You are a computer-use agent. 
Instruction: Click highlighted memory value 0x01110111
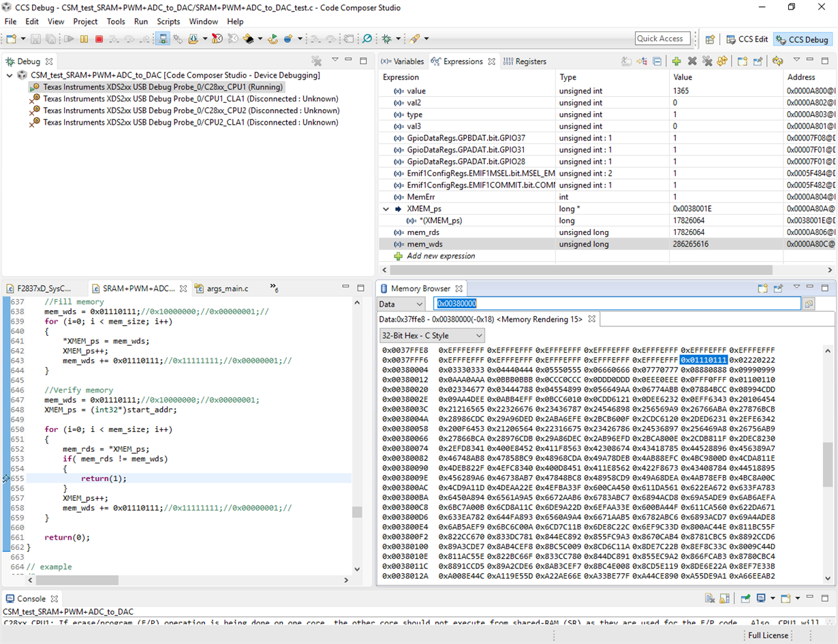704,360
